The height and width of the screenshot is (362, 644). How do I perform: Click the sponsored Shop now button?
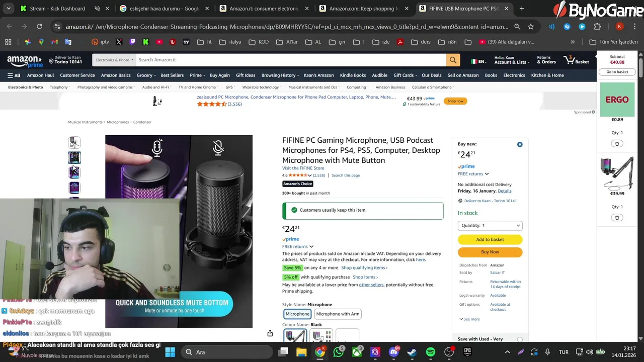click(455, 101)
